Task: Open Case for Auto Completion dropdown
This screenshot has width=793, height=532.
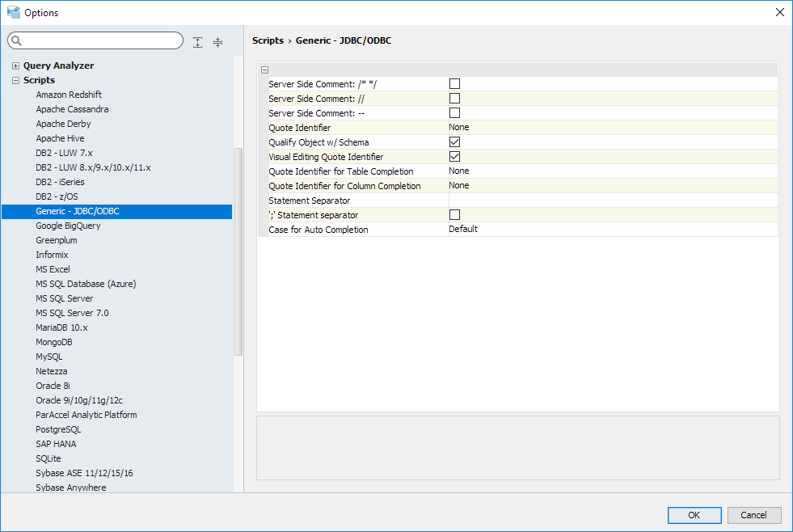Action: click(x=611, y=229)
